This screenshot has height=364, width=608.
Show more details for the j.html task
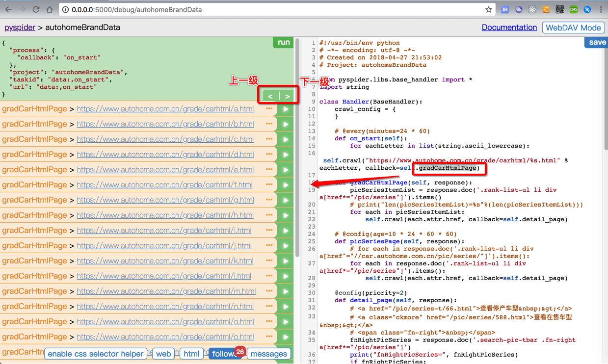coord(269,246)
